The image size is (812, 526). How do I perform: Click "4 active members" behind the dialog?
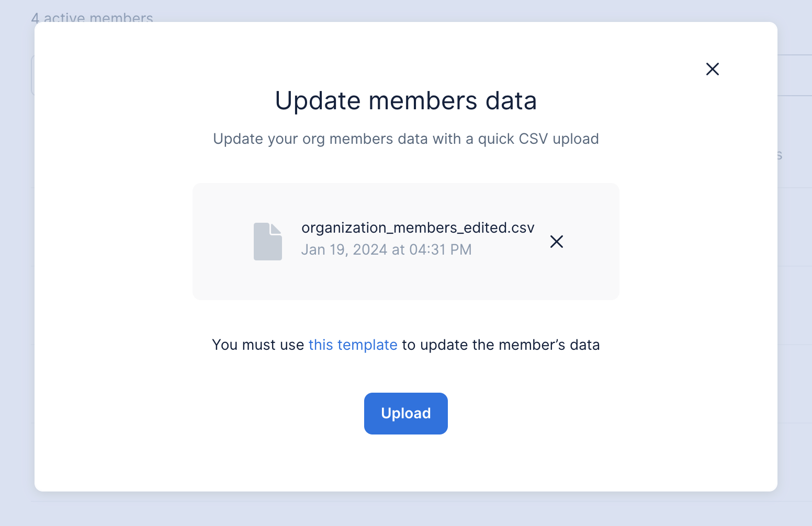(92, 18)
